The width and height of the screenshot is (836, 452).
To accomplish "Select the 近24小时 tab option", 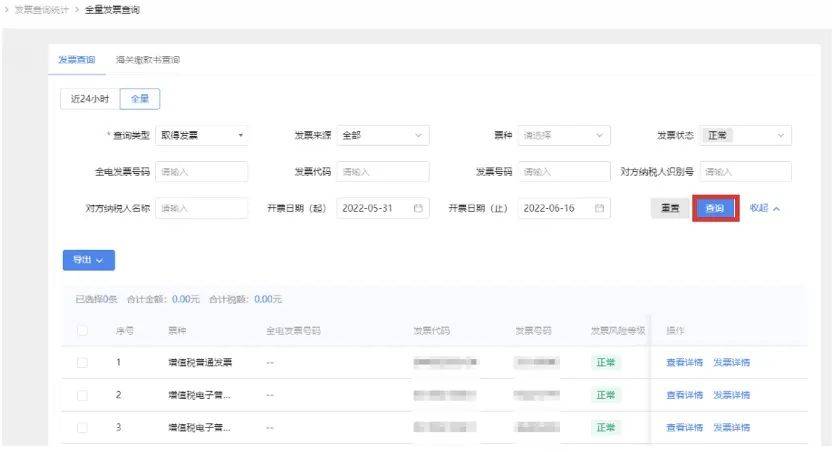I will 90,99.
